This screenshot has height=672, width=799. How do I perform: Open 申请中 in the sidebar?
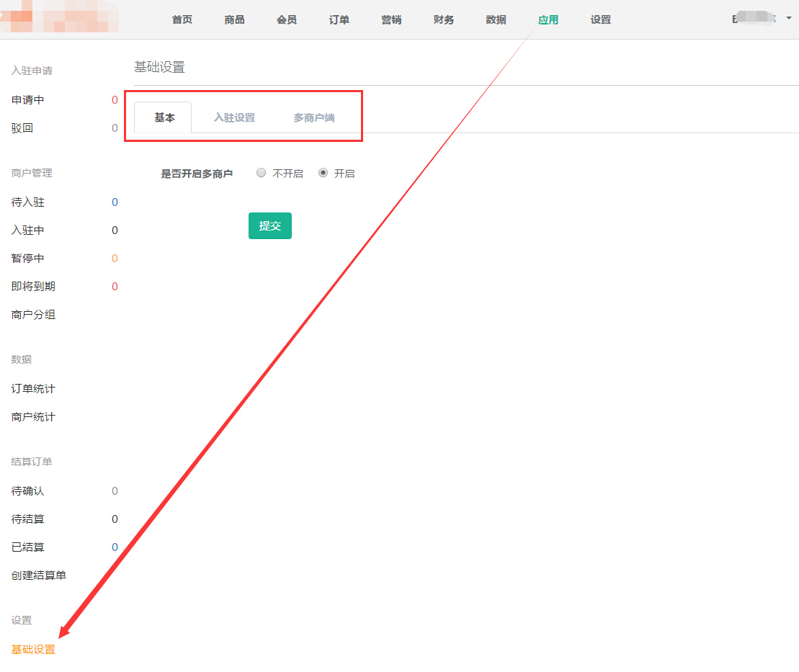pos(28,99)
